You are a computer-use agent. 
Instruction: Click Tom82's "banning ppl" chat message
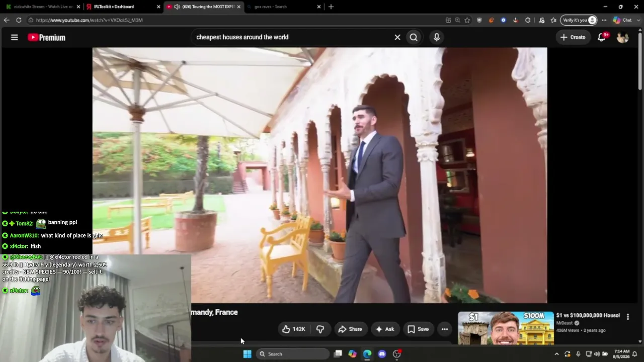[62, 222]
